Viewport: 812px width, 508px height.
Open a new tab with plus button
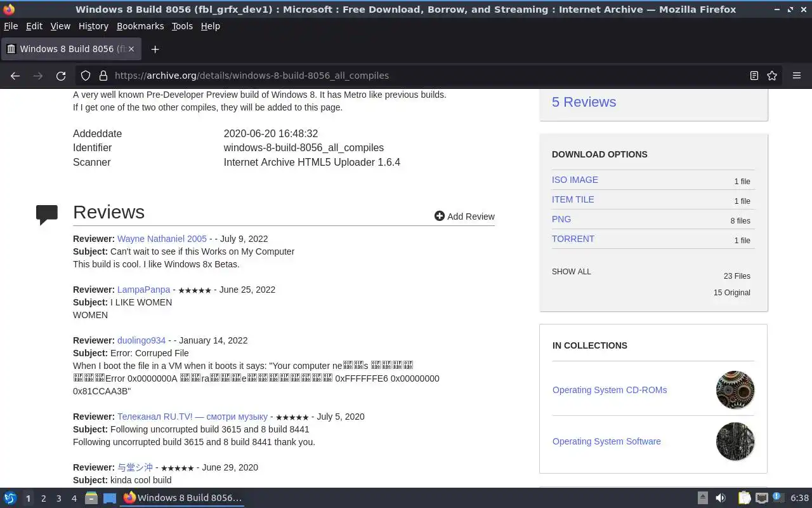pos(155,49)
